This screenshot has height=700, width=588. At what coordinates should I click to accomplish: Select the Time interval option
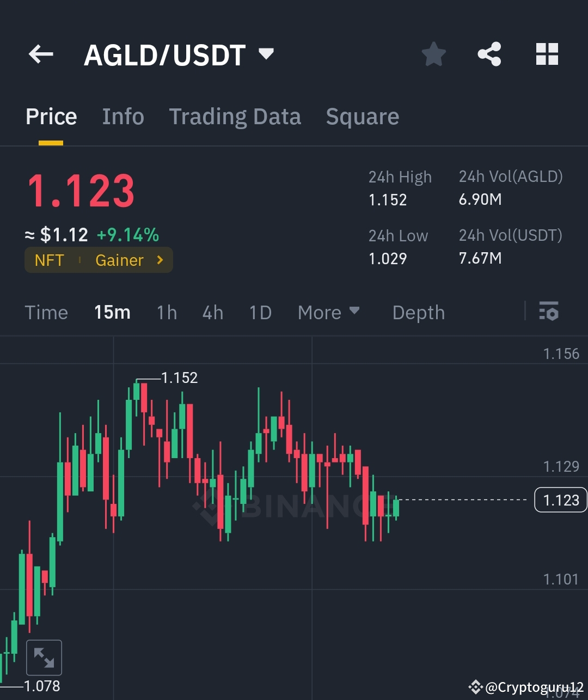coord(46,312)
